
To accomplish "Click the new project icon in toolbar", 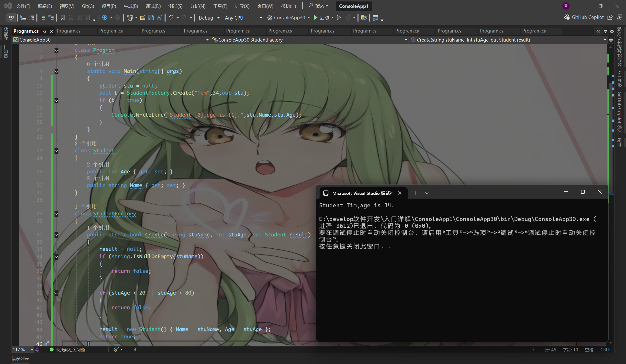I will click(130, 18).
